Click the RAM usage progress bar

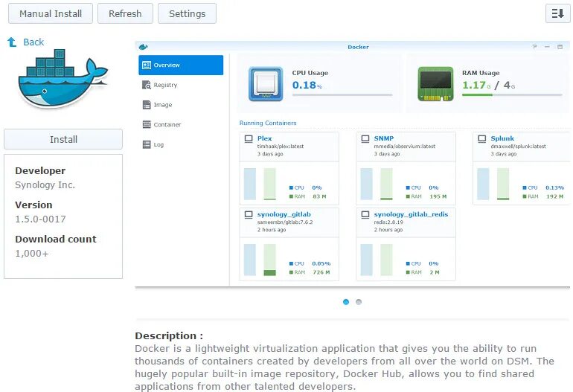pyautogui.click(x=512, y=95)
